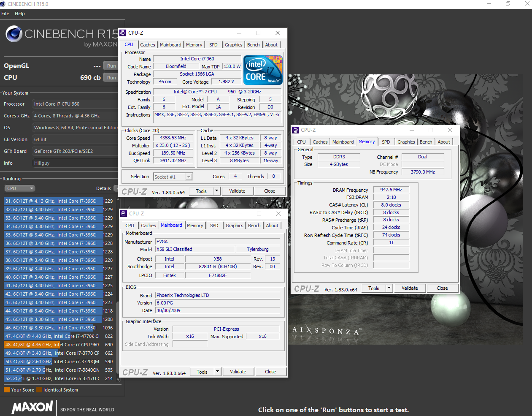Click Validate in the CPU window
This screenshot has height=416, width=532.
coord(237,191)
